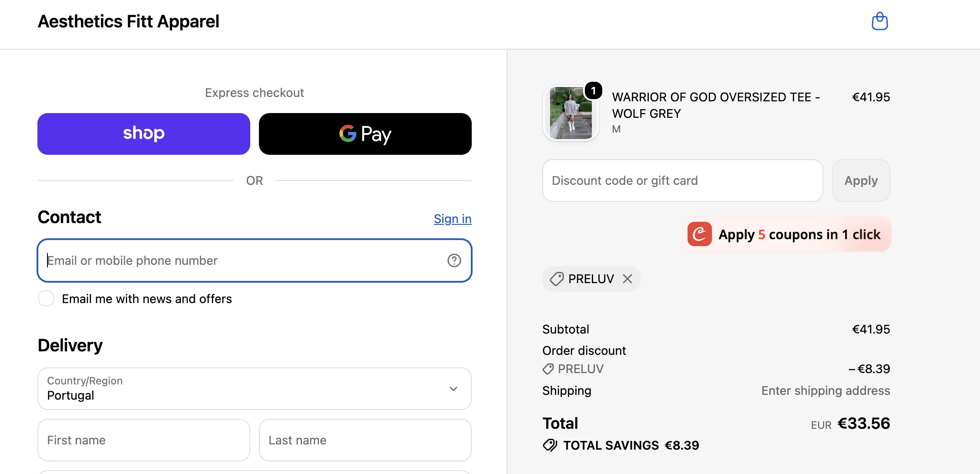Viewport: 980px width, 474px height.
Task: Click the Discount code or gift card field
Action: (x=682, y=180)
